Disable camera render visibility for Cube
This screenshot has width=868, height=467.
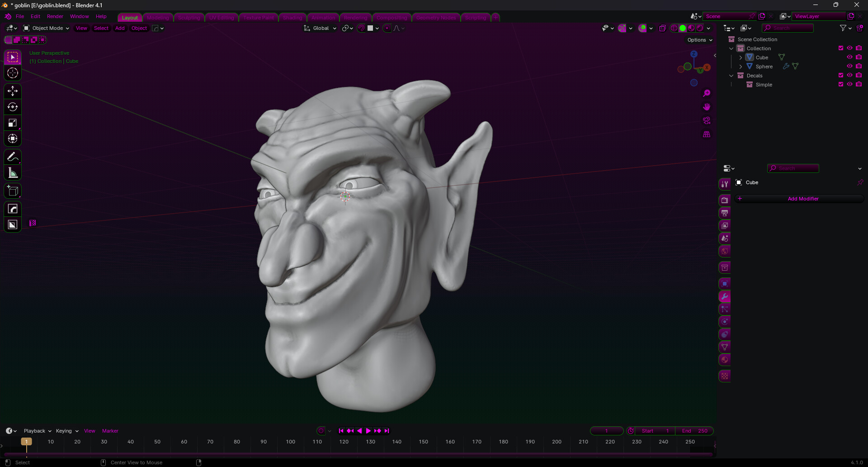pos(859,57)
